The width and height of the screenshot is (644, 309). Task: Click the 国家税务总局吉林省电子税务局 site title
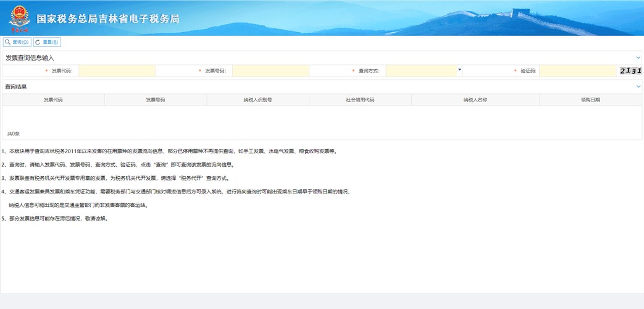click(108, 19)
